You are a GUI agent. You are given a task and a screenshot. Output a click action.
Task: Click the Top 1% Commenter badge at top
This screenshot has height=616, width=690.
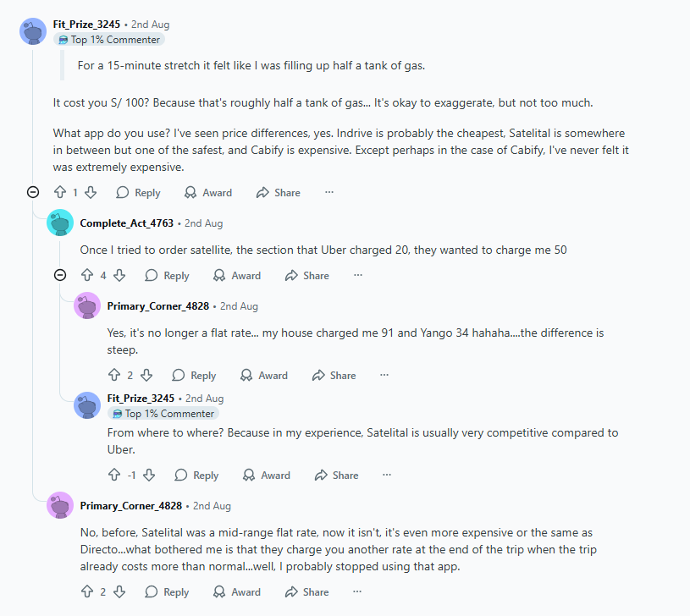pos(108,40)
